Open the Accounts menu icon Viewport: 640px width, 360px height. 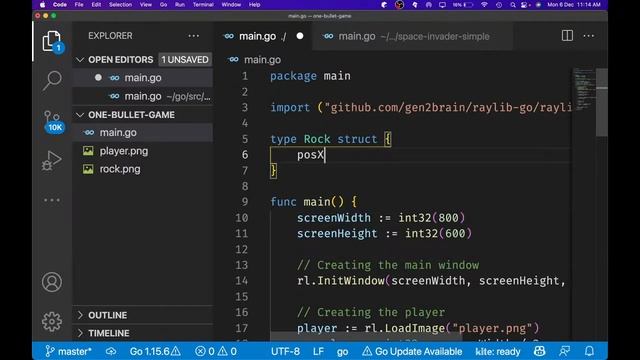pos(52,282)
